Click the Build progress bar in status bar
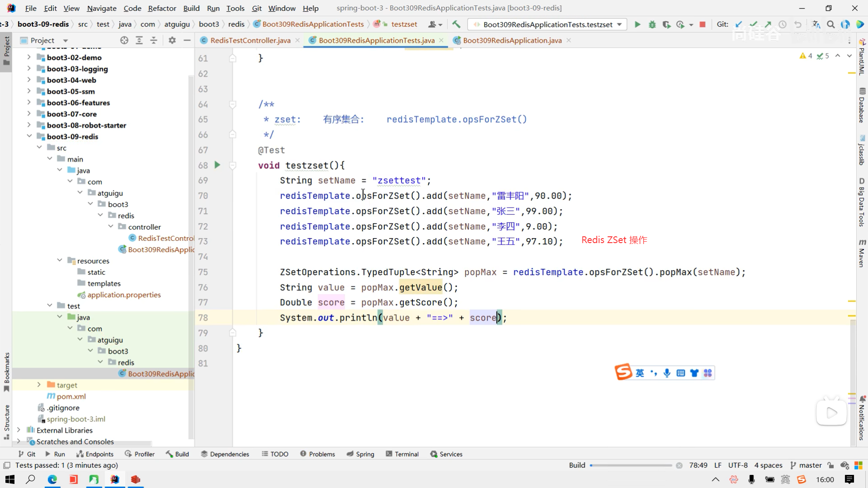 click(x=631, y=465)
